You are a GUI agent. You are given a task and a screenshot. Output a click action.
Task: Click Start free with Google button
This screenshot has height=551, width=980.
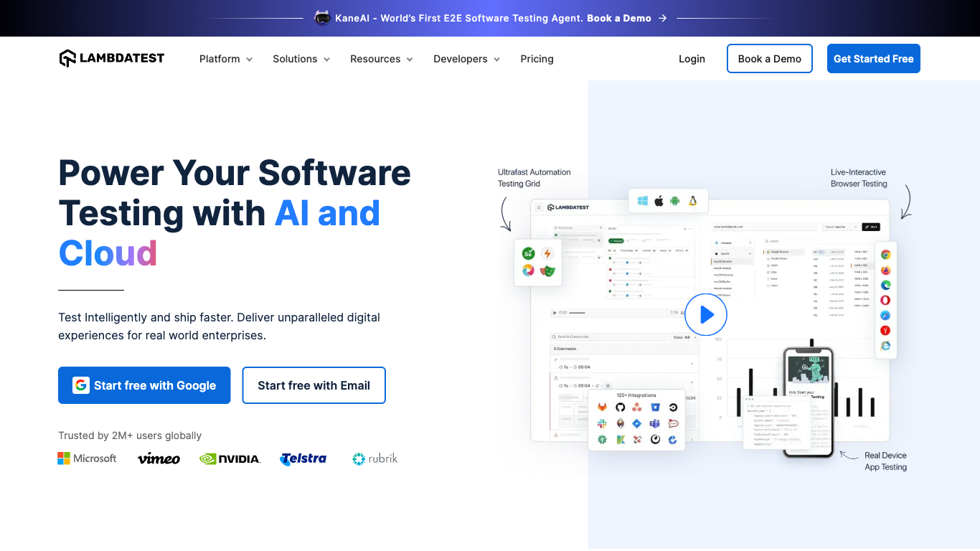(144, 385)
